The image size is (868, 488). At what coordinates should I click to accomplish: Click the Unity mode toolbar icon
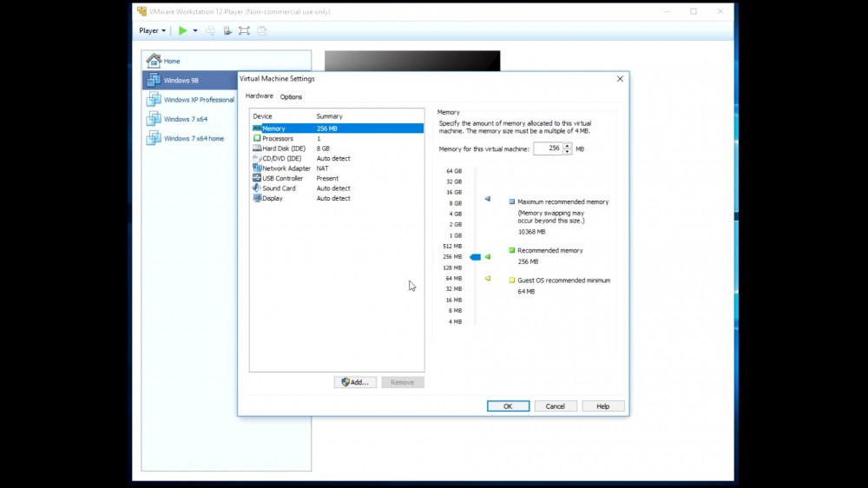tap(261, 30)
